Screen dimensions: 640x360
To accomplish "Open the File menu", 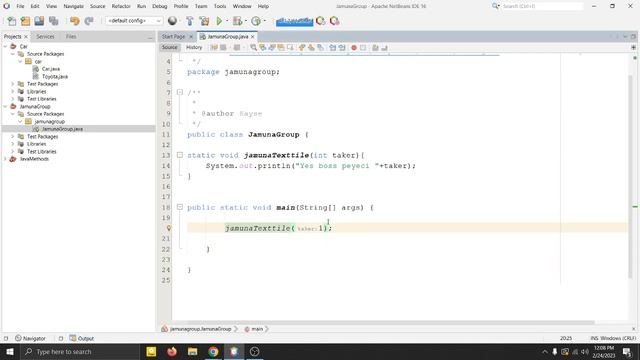I will [20, 6].
